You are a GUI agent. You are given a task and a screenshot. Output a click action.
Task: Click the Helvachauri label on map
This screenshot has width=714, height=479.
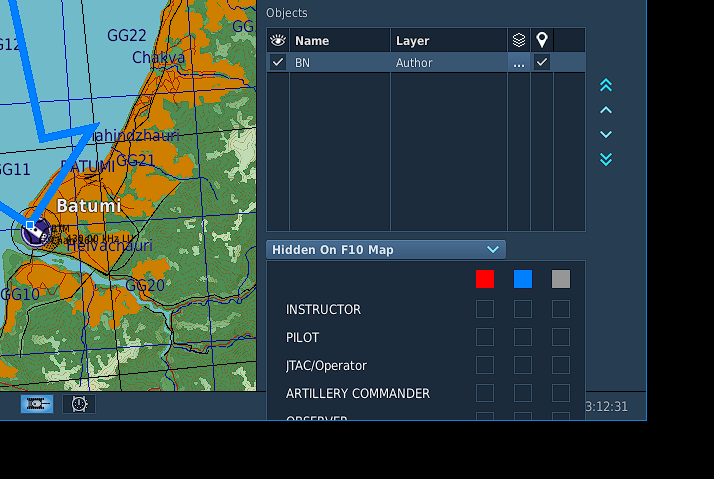point(109,246)
